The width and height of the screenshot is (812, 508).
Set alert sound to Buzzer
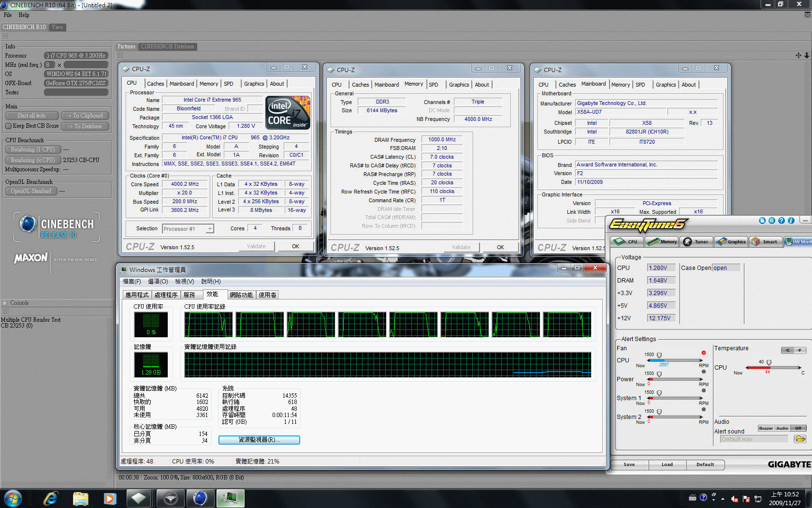pos(766,428)
